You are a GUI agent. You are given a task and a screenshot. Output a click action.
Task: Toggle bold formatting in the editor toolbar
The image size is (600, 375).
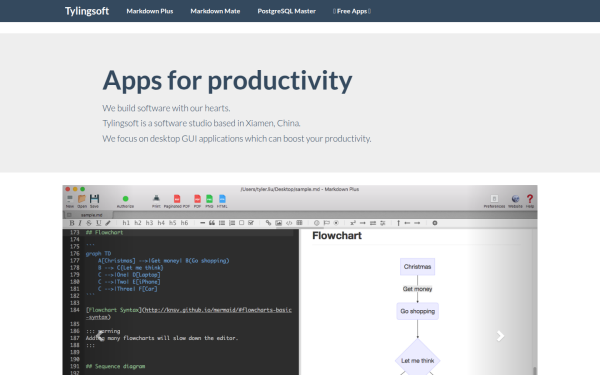pyautogui.click(x=72, y=223)
